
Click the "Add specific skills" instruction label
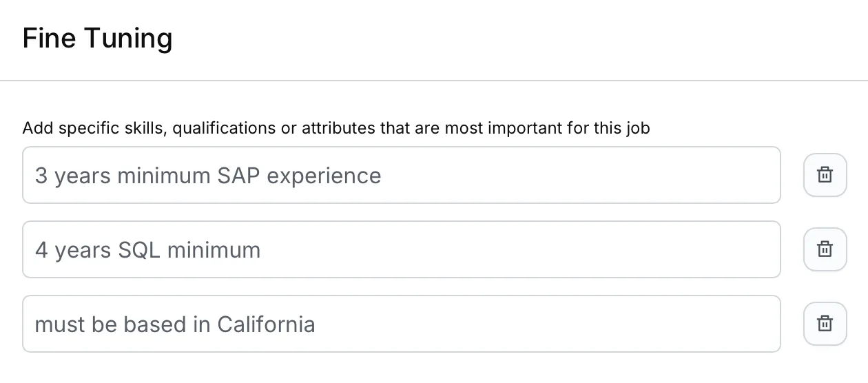(x=335, y=128)
